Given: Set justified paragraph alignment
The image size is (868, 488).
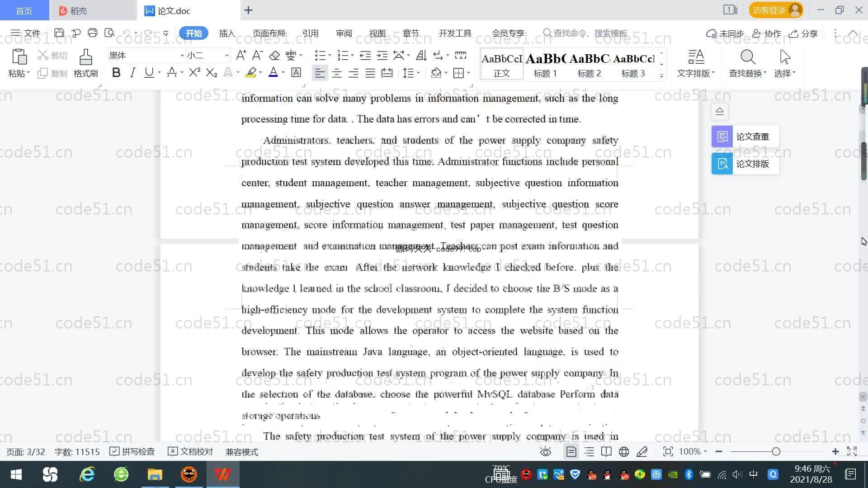Looking at the screenshot, I should point(370,73).
